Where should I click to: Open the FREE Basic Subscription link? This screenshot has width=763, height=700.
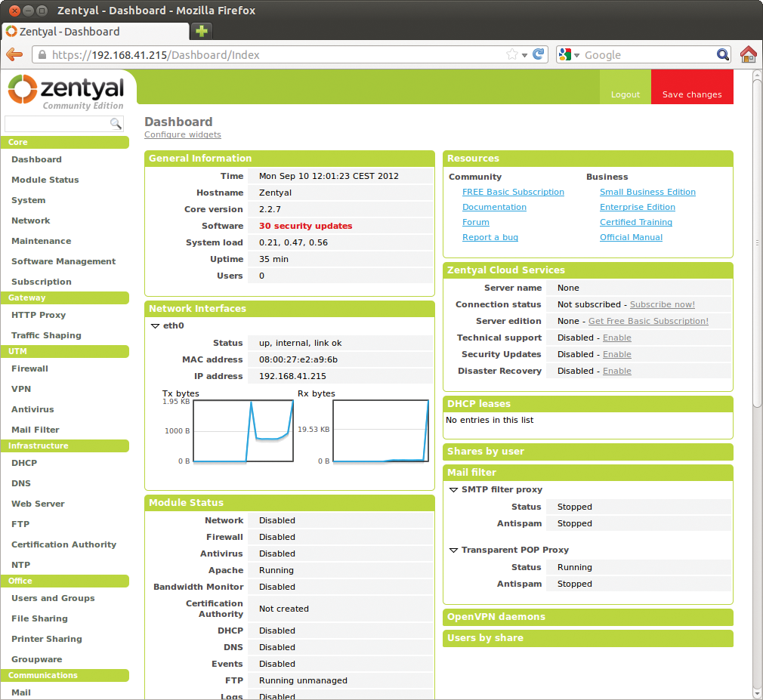click(514, 192)
